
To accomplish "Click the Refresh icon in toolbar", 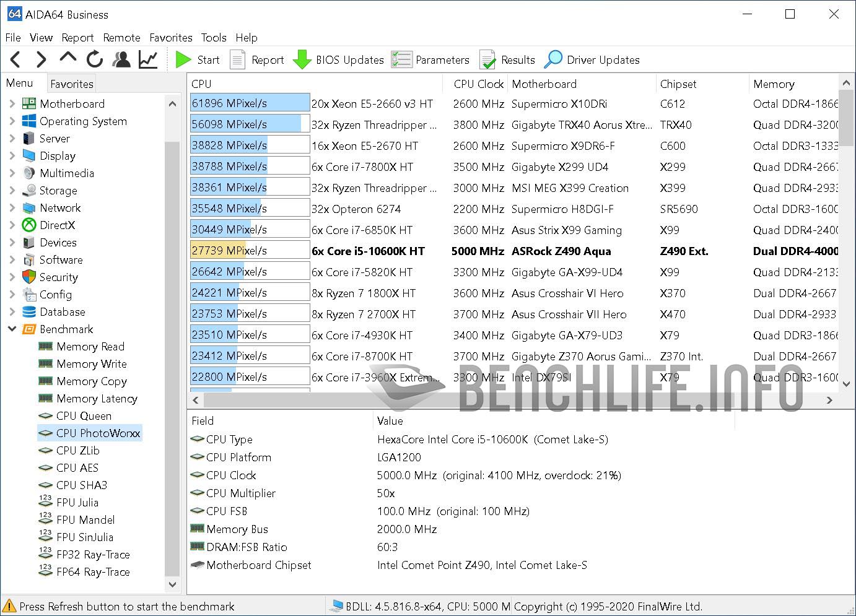I will [94, 59].
